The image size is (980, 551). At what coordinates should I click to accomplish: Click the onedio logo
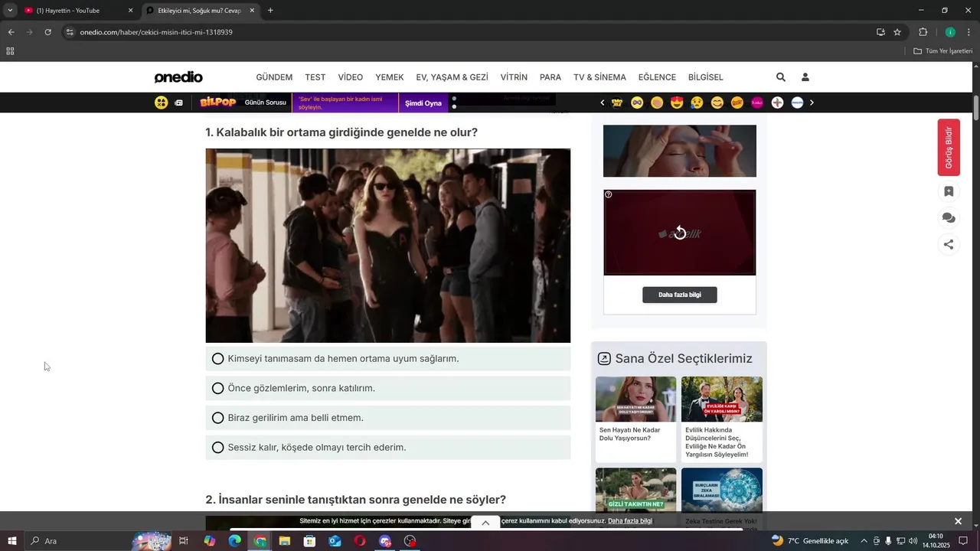[x=178, y=77]
